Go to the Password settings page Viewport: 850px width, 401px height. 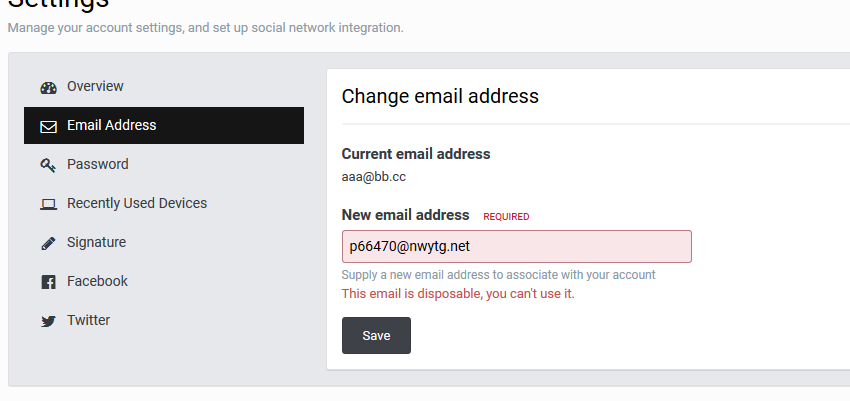(x=164, y=164)
